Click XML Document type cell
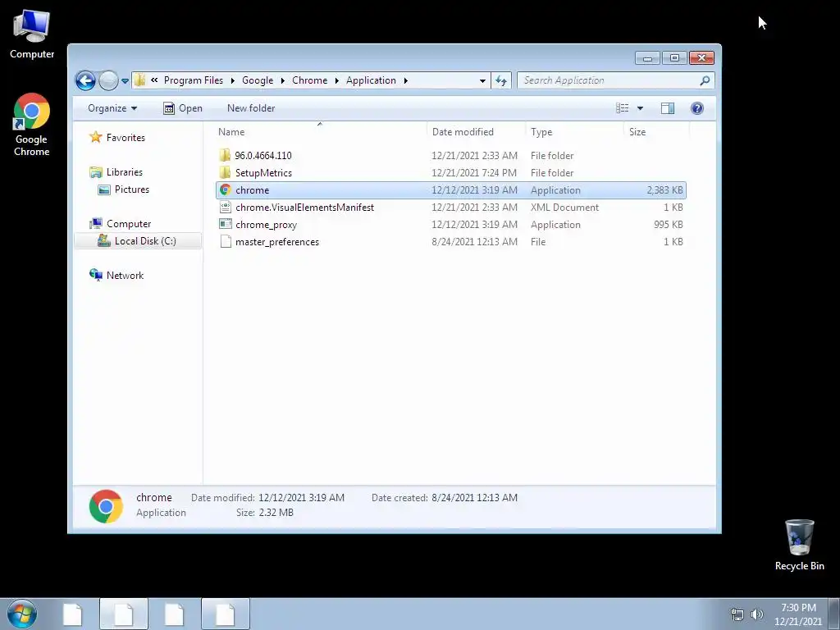The image size is (840, 630). click(564, 208)
